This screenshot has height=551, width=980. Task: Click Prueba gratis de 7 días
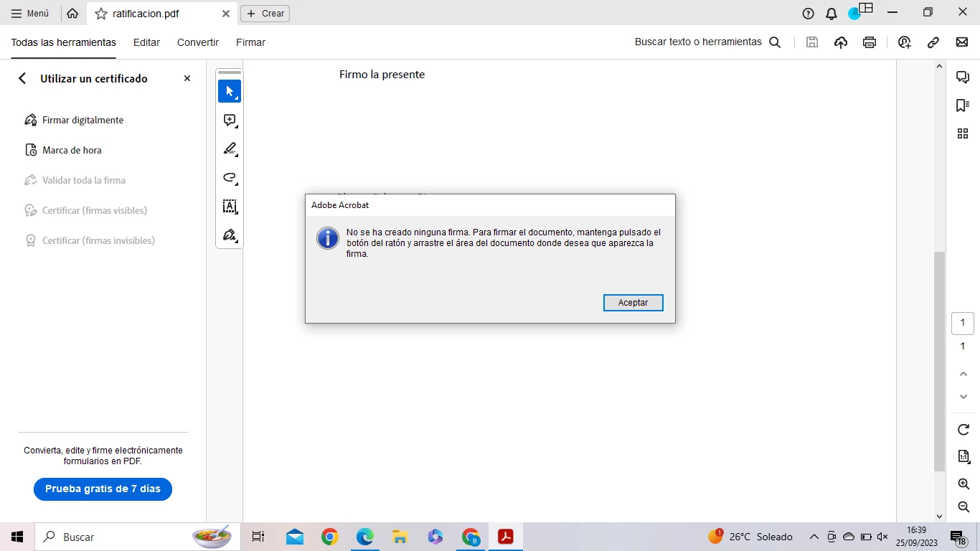pyautogui.click(x=103, y=489)
